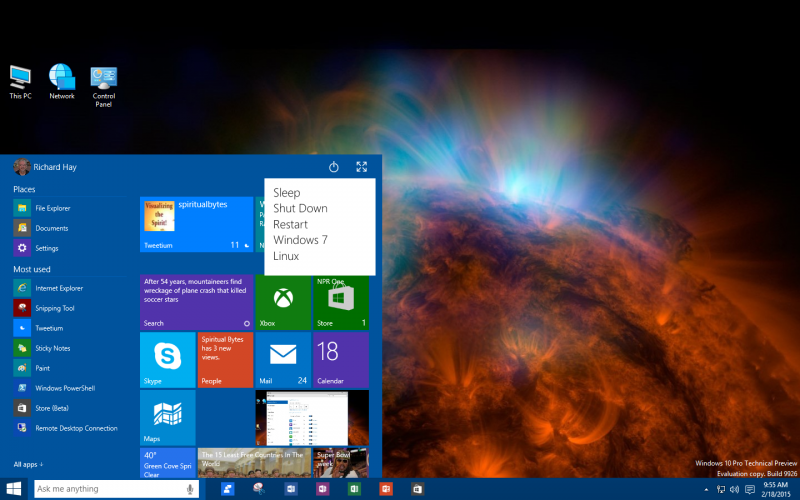Viewport: 800px width, 500px height.
Task: Open the Super Bowl sports tile
Action: pyautogui.click(x=341, y=463)
